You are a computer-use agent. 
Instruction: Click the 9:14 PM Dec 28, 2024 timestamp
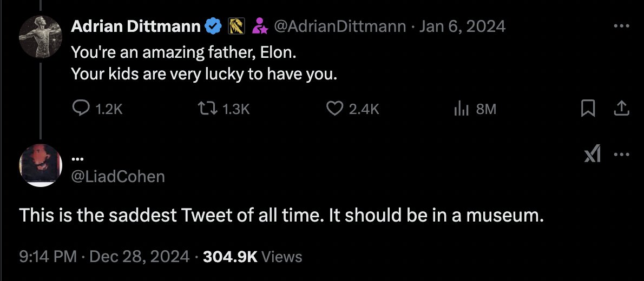(104, 256)
